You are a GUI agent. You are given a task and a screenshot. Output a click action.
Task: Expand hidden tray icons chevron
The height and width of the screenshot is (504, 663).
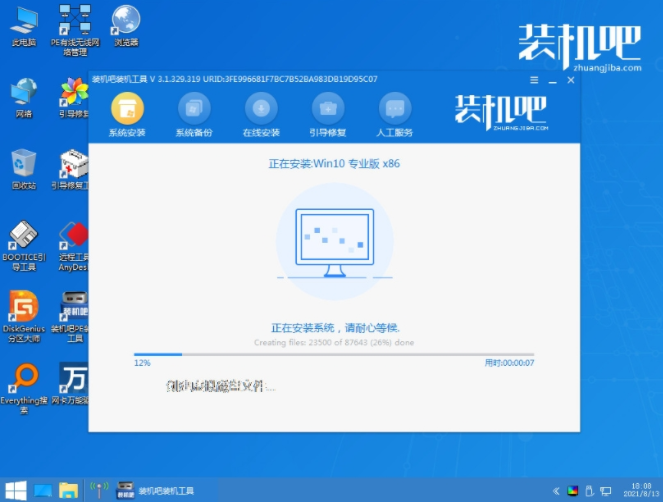(x=556, y=491)
